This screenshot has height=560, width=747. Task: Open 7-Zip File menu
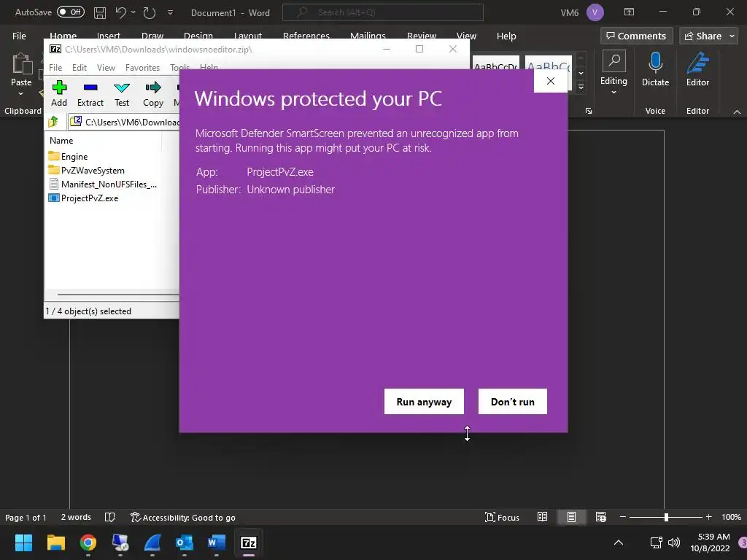pos(55,68)
